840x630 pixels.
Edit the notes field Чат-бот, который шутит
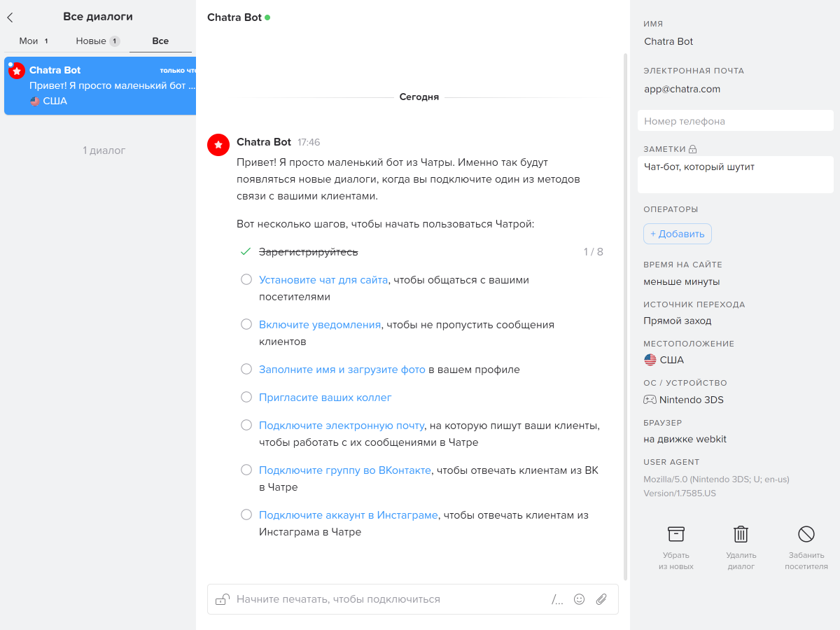[736, 174]
